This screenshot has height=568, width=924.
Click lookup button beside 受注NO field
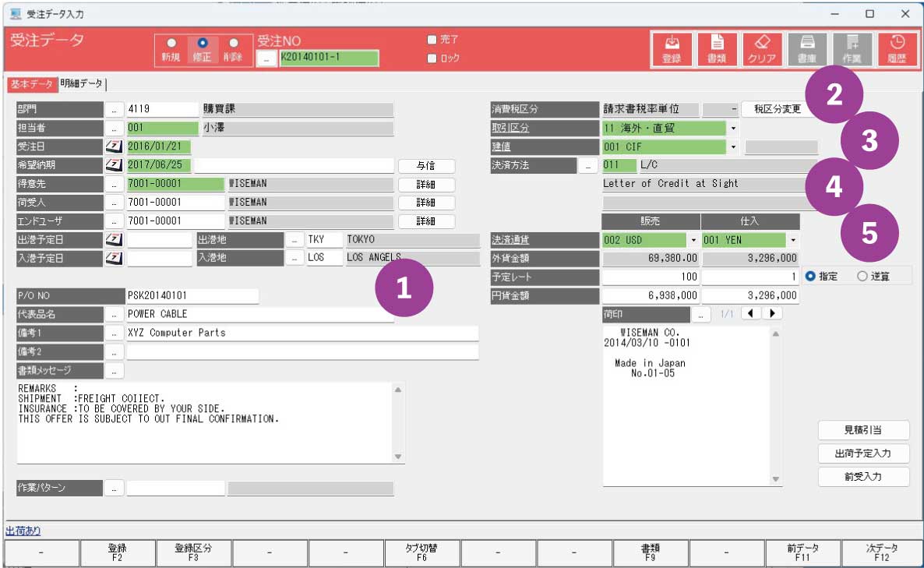pos(267,58)
